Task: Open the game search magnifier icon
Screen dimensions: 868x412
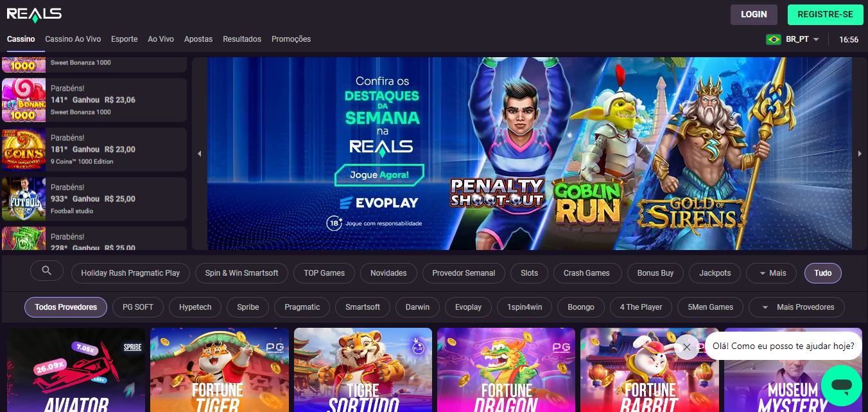Action: [47, 271]
